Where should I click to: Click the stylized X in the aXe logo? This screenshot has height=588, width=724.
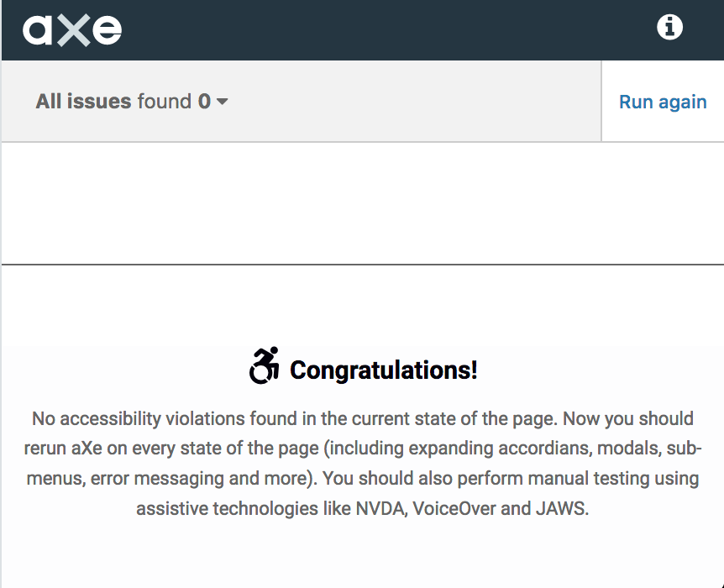73,30
